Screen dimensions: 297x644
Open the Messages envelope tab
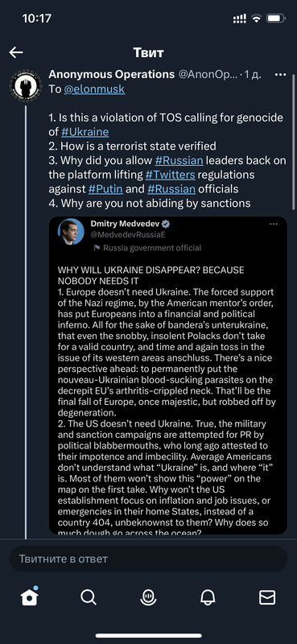(x=267, y=597)
